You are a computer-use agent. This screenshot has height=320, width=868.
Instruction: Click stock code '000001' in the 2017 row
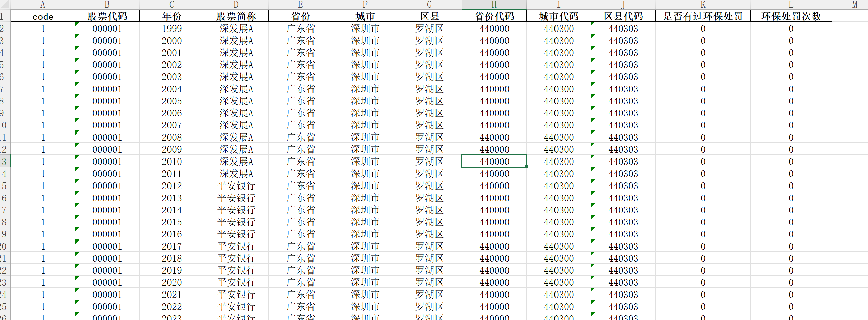coord(107,246)
